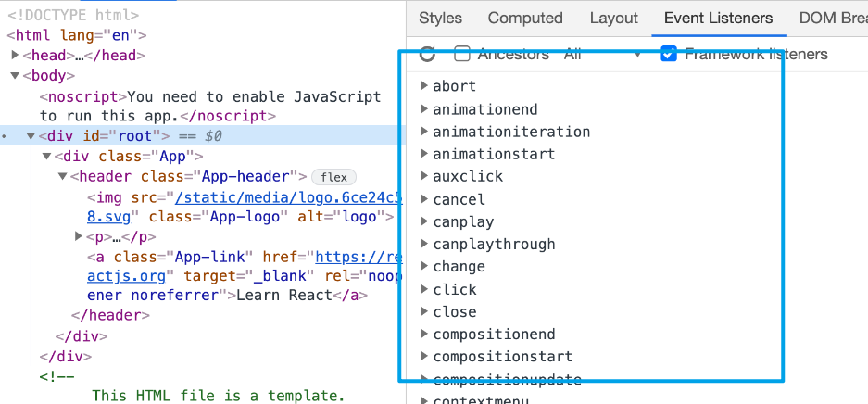Switch to the Computed tab
Screen dimensions: 868x404
pos(525,18)
